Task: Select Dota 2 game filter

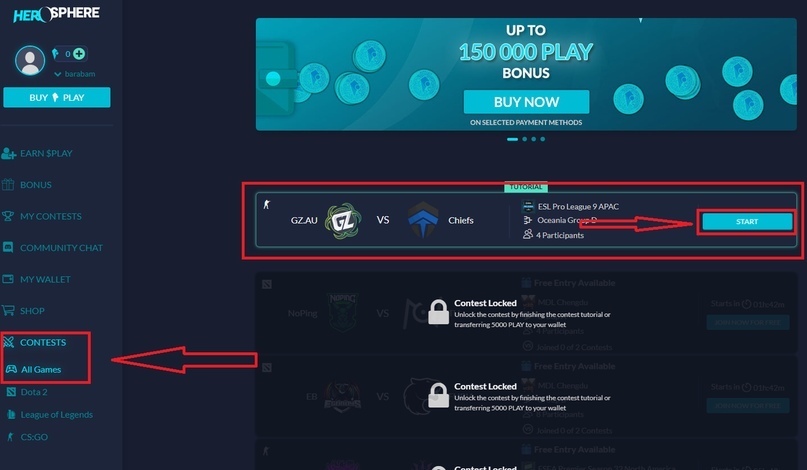Action: [34, 392]
